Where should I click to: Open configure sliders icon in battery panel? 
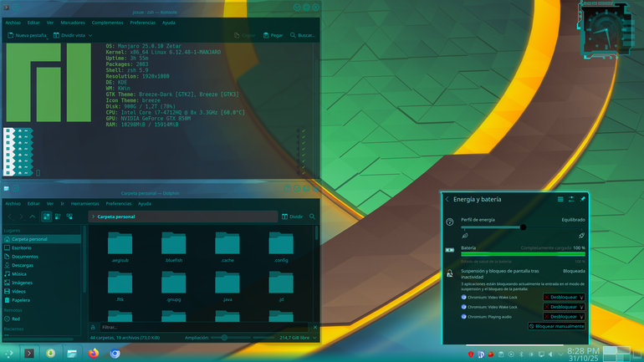tap(571, 199)
